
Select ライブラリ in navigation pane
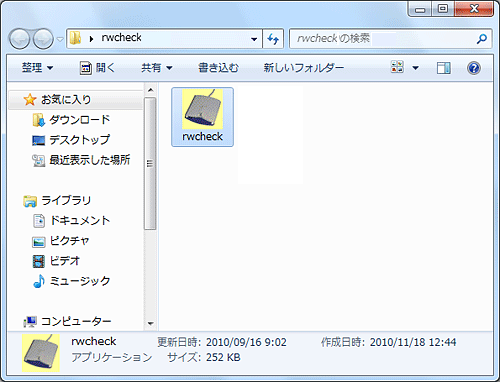[66, 200]
